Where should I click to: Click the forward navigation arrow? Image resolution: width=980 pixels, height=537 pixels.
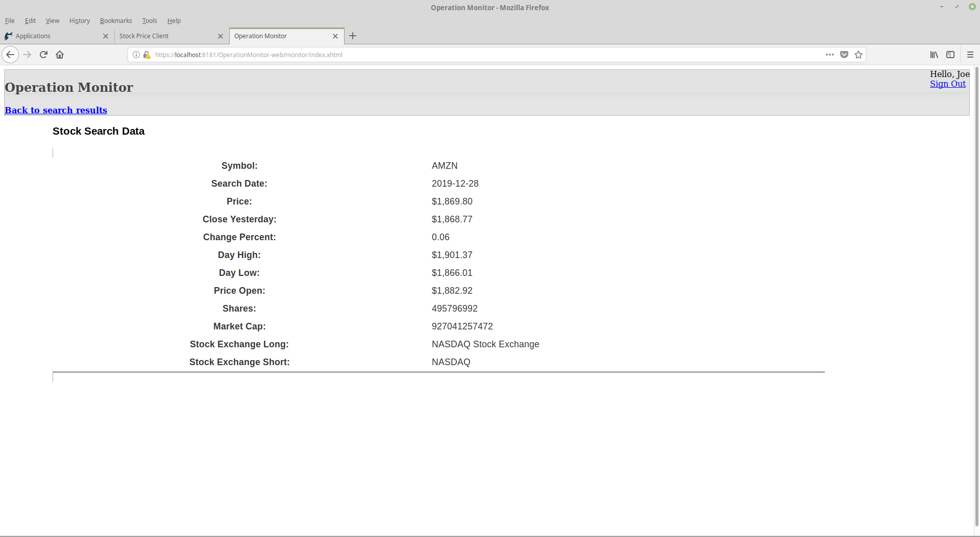coord(27,55)
